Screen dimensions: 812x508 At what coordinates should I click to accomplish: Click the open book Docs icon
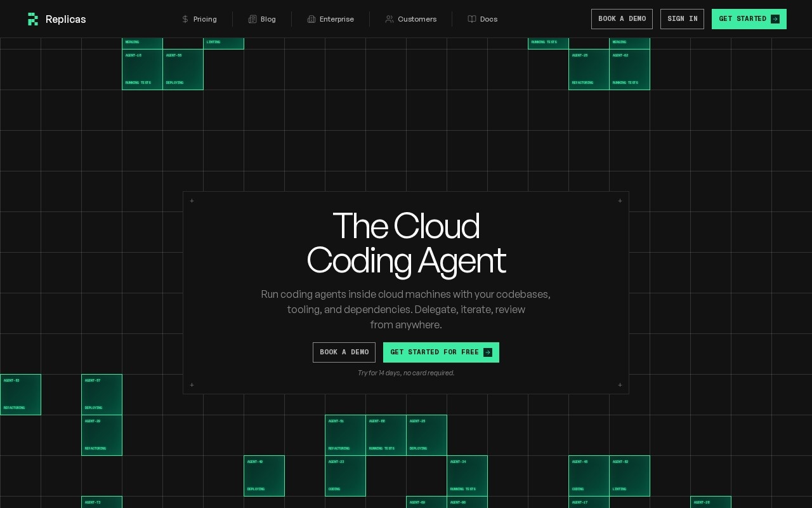pos(472,19)
